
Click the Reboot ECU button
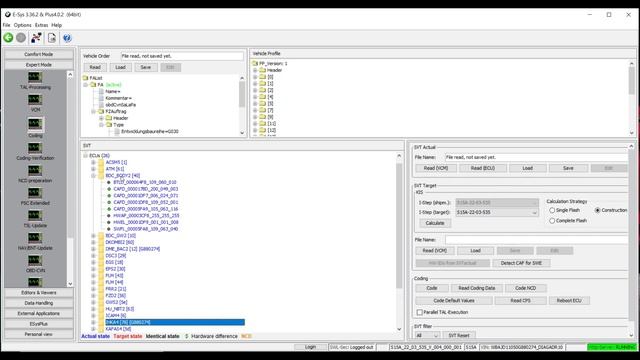[x=569, y=301]
